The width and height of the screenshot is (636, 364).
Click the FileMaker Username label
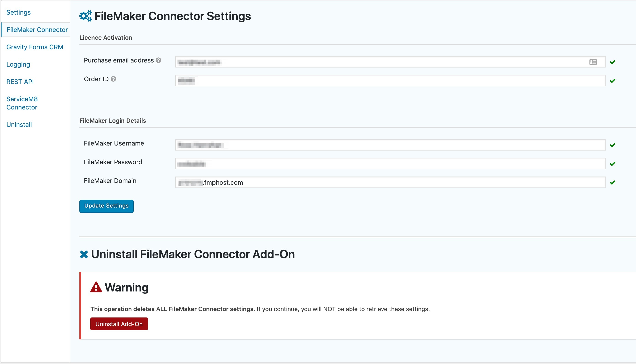(x=114, y=143)
